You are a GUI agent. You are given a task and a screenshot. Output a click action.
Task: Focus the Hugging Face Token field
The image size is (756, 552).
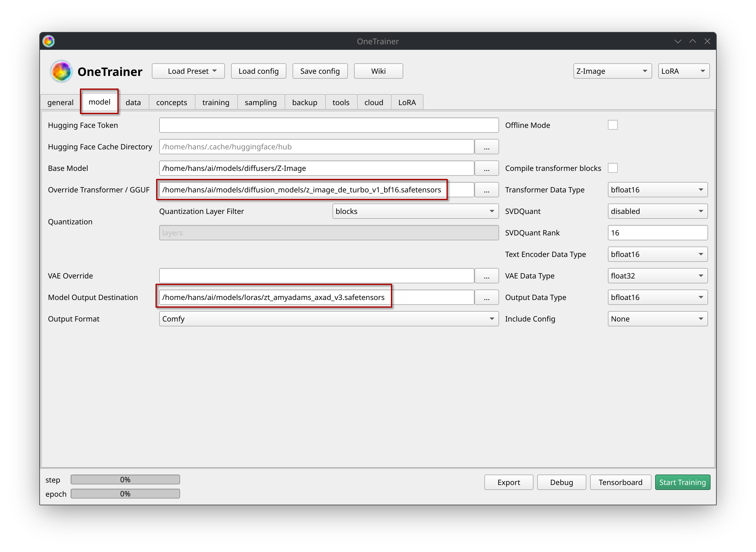[329, 125]
